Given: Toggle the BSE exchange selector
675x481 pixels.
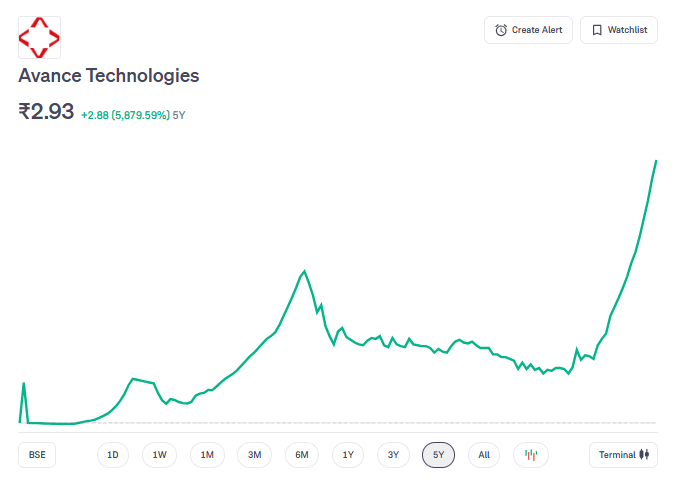Looking at the screenshot, I should [37, 455].
